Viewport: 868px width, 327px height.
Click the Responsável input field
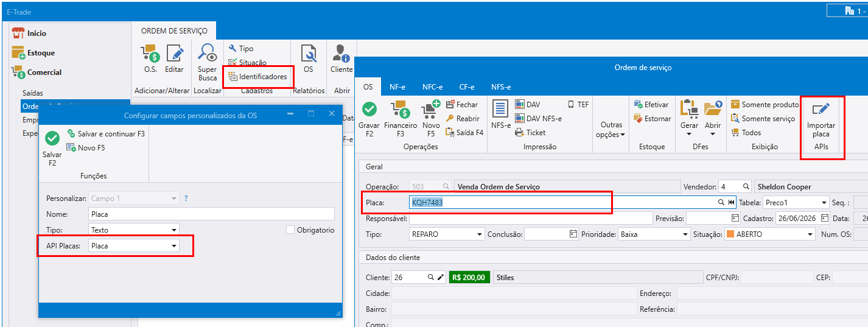click(530, 218)
